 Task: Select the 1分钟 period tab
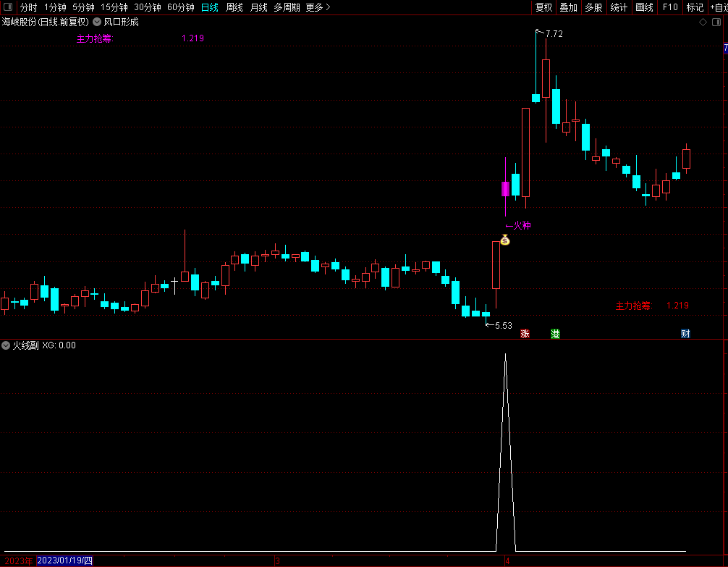coord(55,7)
